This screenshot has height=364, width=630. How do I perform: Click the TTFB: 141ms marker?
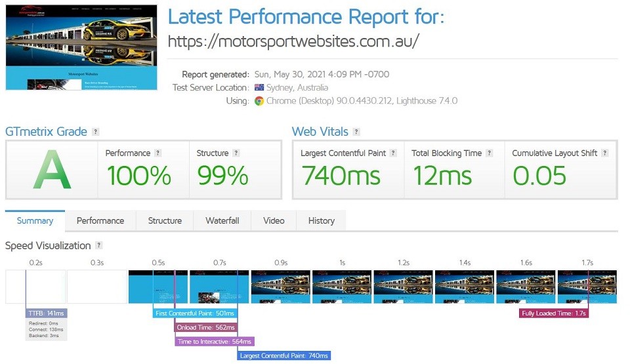[x=46, y=313]
